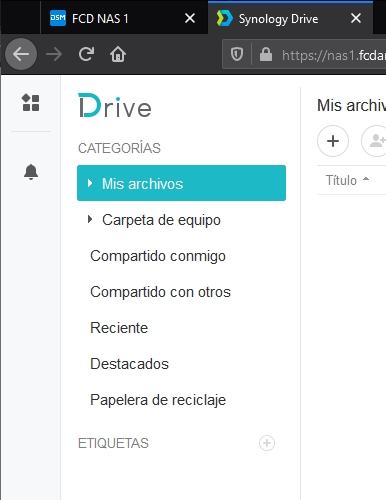Click the Mis archivos page title
Viewport: 386px width, 500px height.
[351, 105]
